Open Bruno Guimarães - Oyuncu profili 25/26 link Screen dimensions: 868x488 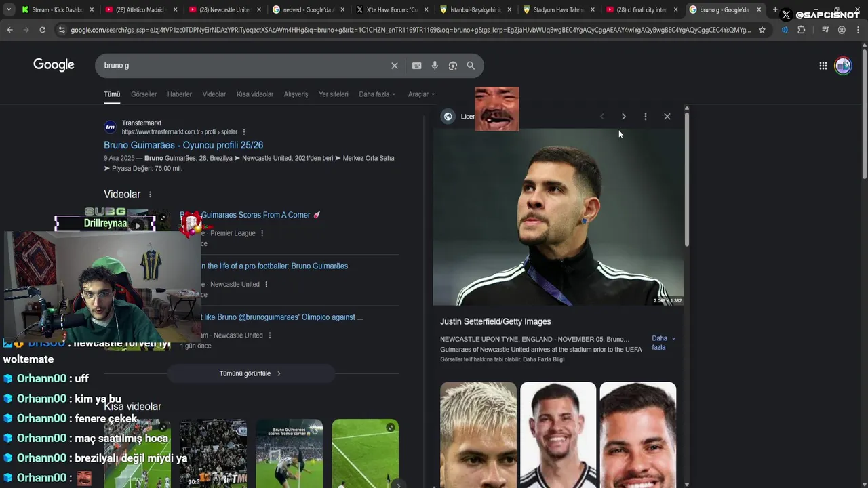tap(183, 145)
